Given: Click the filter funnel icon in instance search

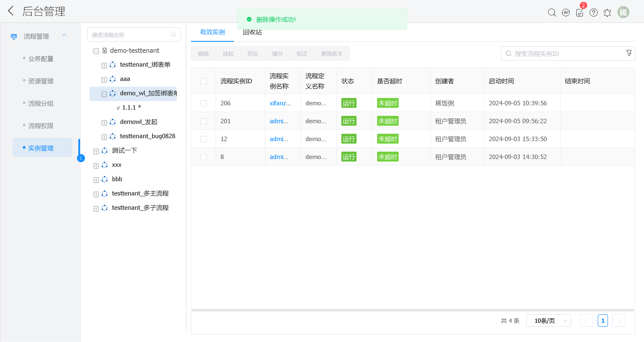Looking at the screenshot, I should tap(629, 53).
